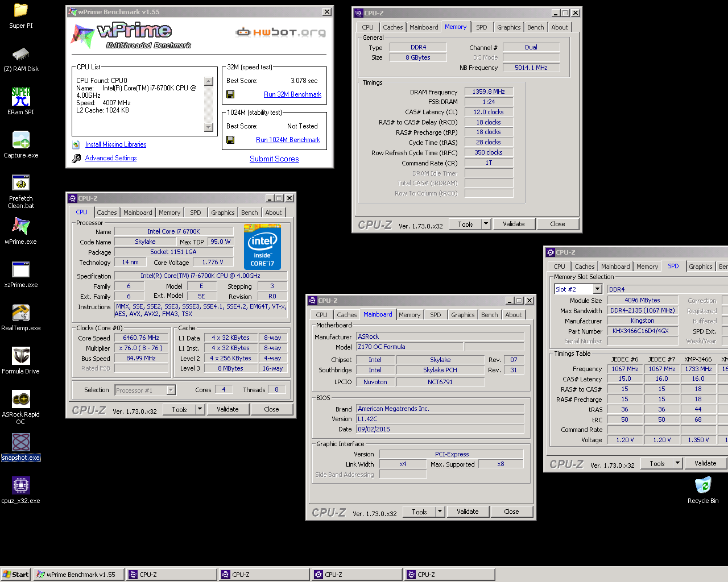This screenshot has width=728, height=582.
Task: Click the Install Missing Libraries icon
Action: pos(76,144)
